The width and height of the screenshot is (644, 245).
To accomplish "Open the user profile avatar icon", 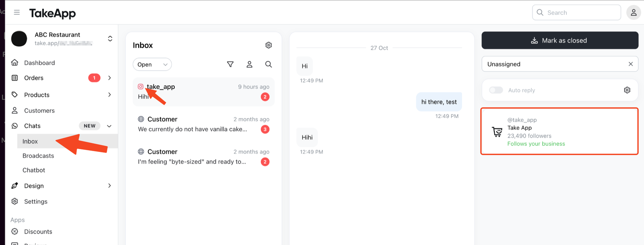I will pyautogui.click(x=634, y=12).
